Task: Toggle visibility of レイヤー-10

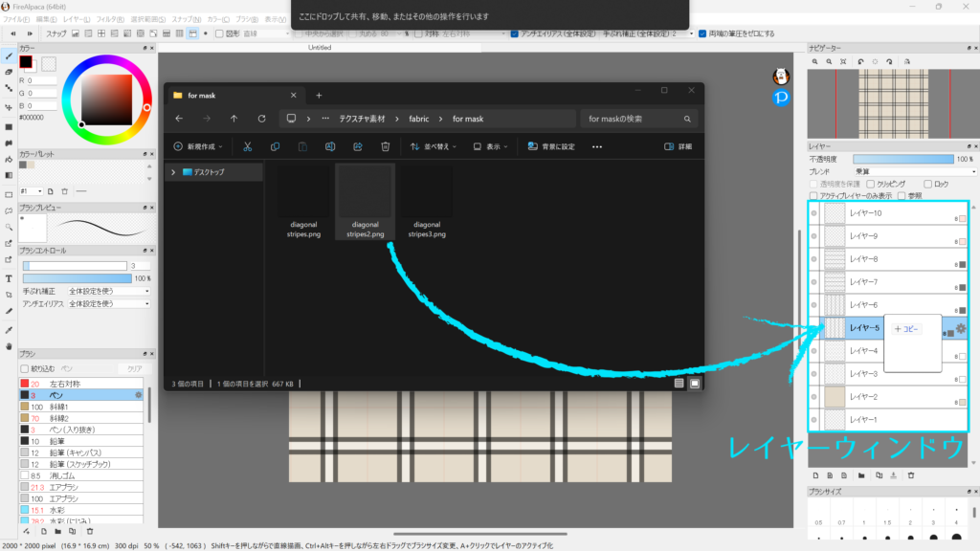Action: pyautogui.click(x=814, y=213)
